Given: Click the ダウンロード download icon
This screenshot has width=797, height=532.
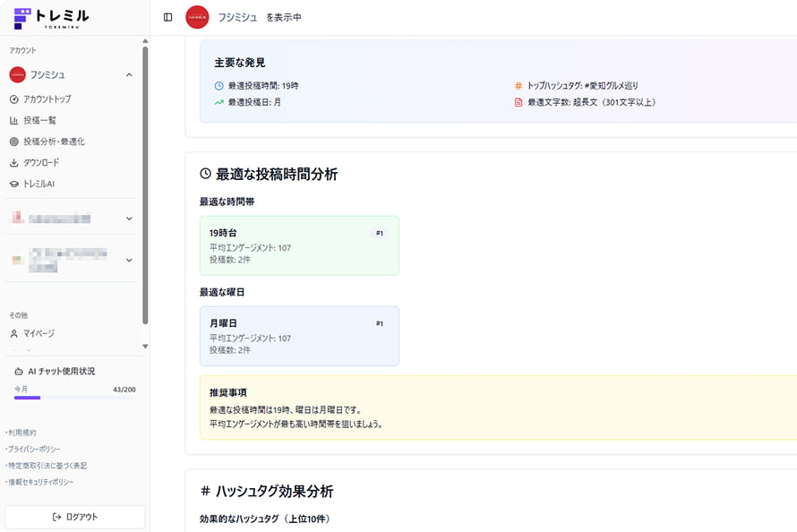Looking at the screenshot, I should pyautogui.click(x=14, y=163).
